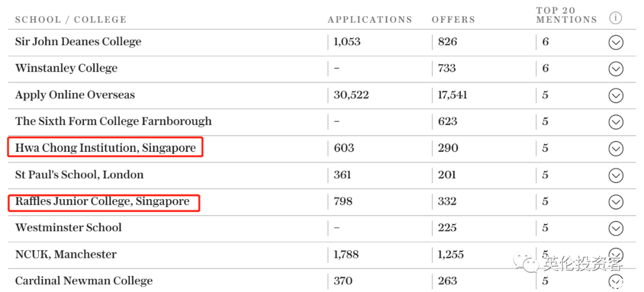The width and height of the screenshot is (644, 292).
Task: Sort by the Offers column header
Action: click(x=453, y=19)
